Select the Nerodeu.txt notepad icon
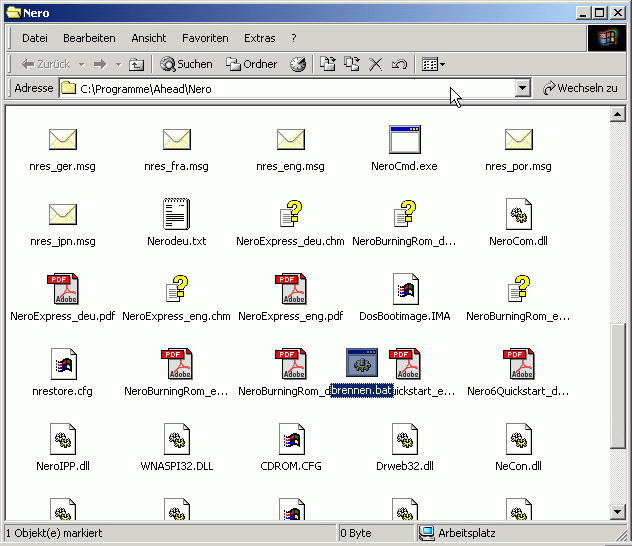The width and height of the screenshot is (632, 546). coord(177,214)
